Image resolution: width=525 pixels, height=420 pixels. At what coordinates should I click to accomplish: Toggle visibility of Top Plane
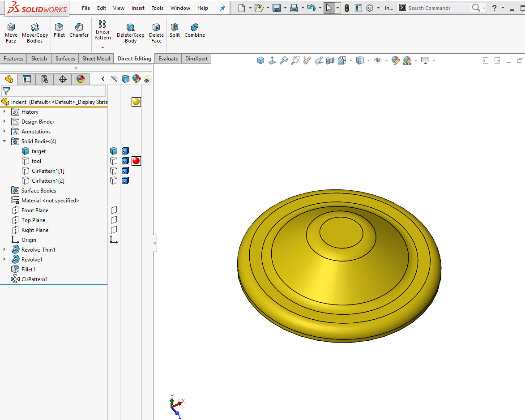point(114,220)
